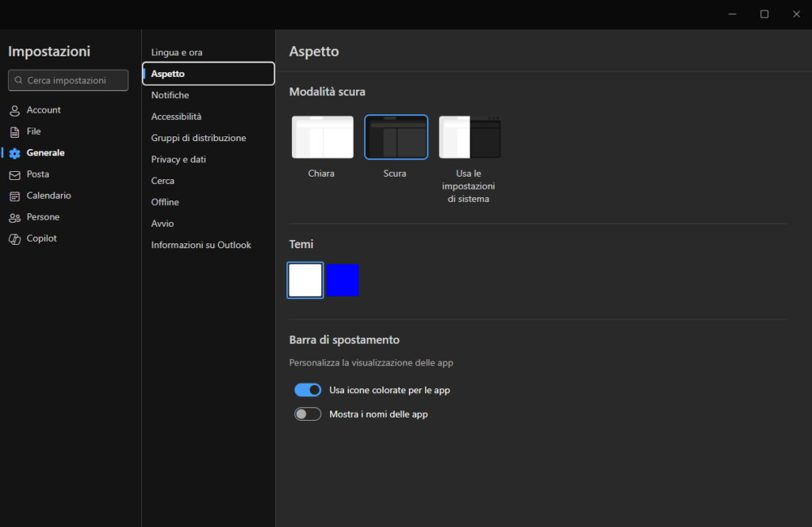
Task: Select the Aspetto section
Action: 209,74
